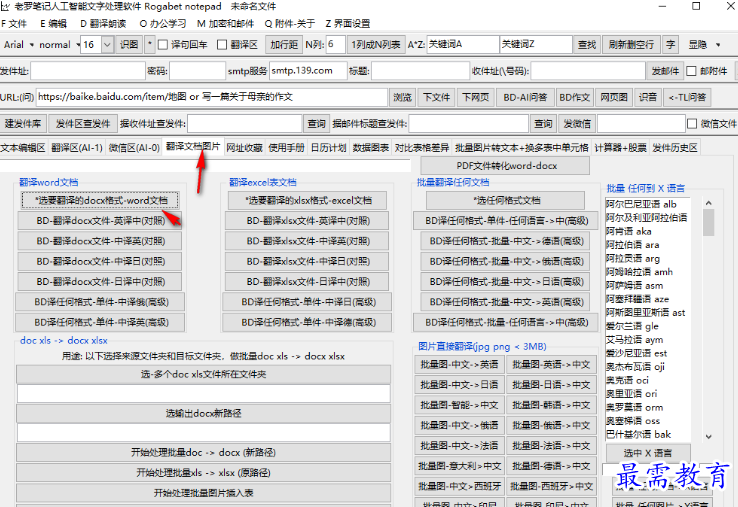Screen dimensions: 738x507
Task: Select 阿拉伯语 ara in language list
Action: [x=632, y=245]
